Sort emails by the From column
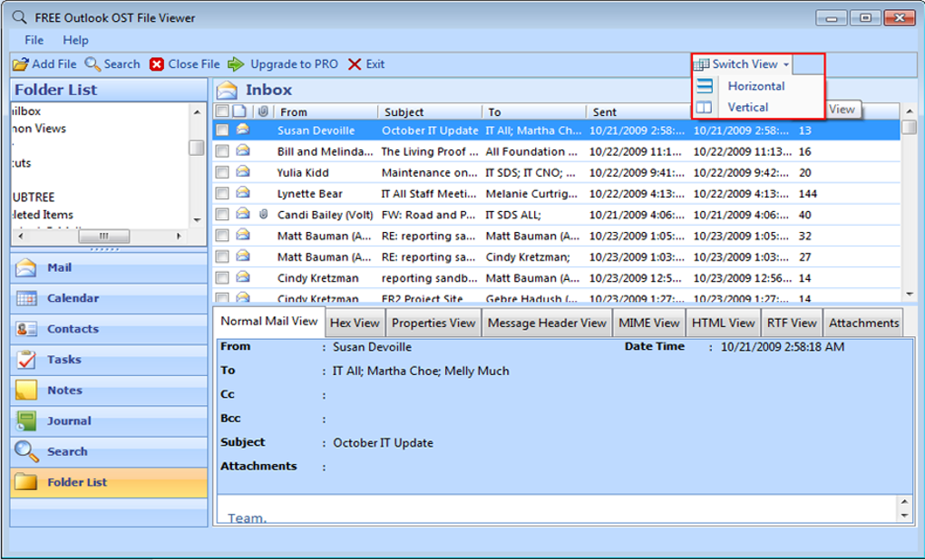Viewport: 925px width, 560px height. (x=326, y=112)
